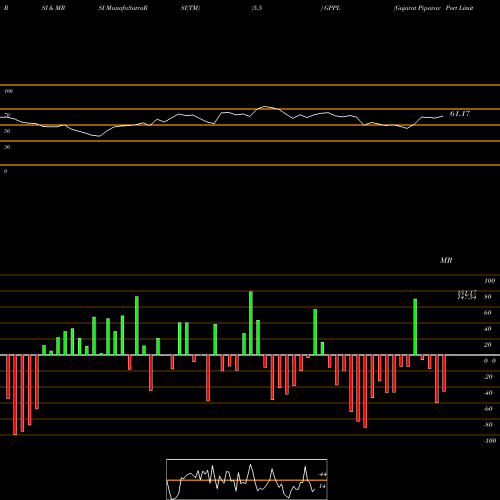Screen dimensions: 500x500
Task: Click the 'Port Limit' header text
Action: (x=459, y=8)
